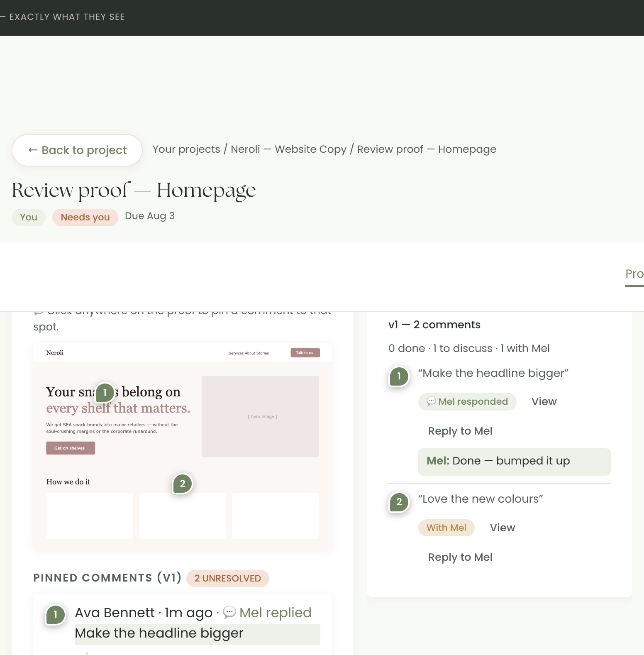Click the Talk to us button in proof

tap(305, 353)
